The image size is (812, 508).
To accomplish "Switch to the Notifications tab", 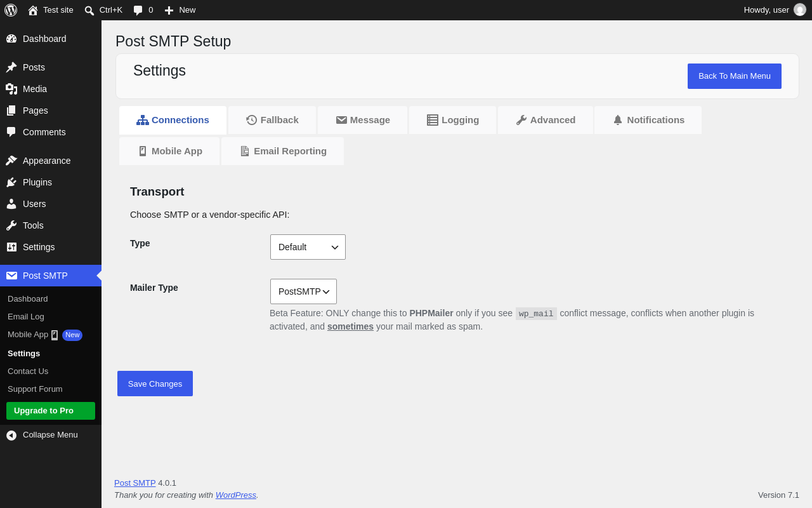I will (x=648, y=120).
